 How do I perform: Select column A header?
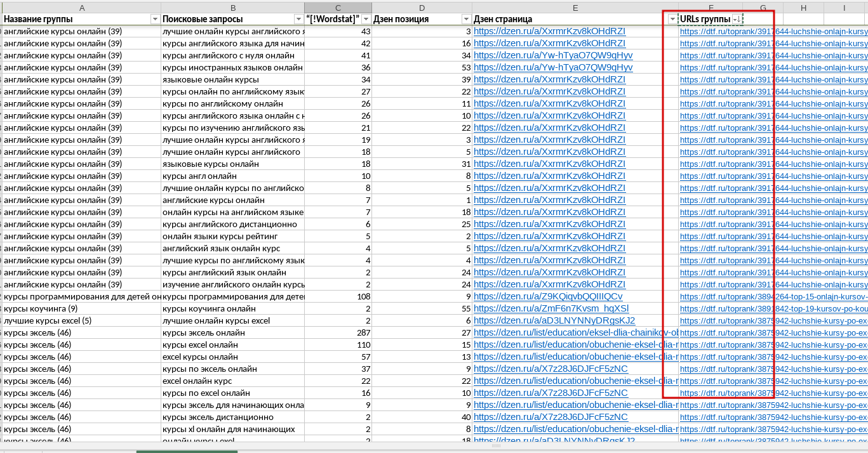(x=81, y=8)
